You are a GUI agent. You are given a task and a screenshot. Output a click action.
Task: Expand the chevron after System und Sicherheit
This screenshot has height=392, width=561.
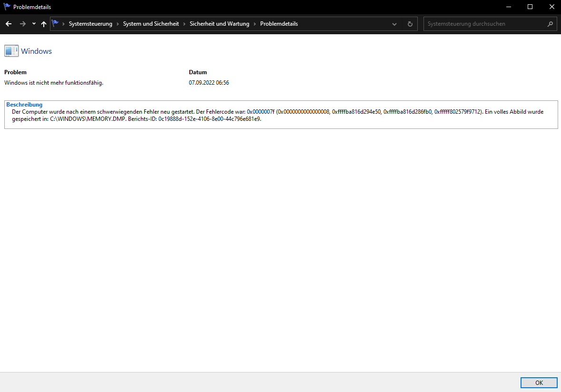[x=184, y=24]
